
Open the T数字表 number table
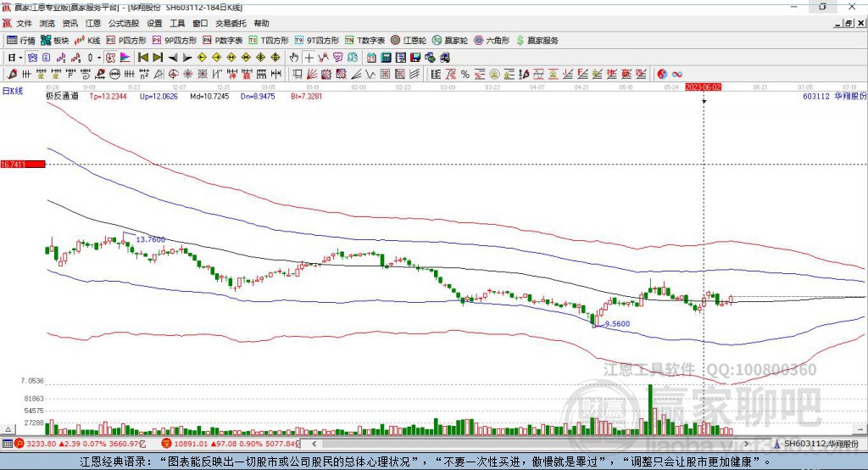pyautogui.click(x=364, y=41)
